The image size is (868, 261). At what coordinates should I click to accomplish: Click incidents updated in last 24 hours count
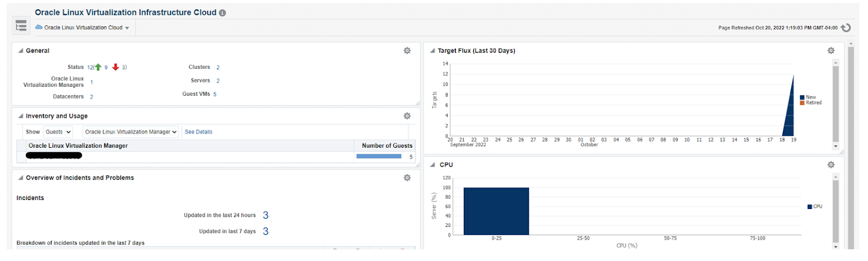[x=265, y=216]
